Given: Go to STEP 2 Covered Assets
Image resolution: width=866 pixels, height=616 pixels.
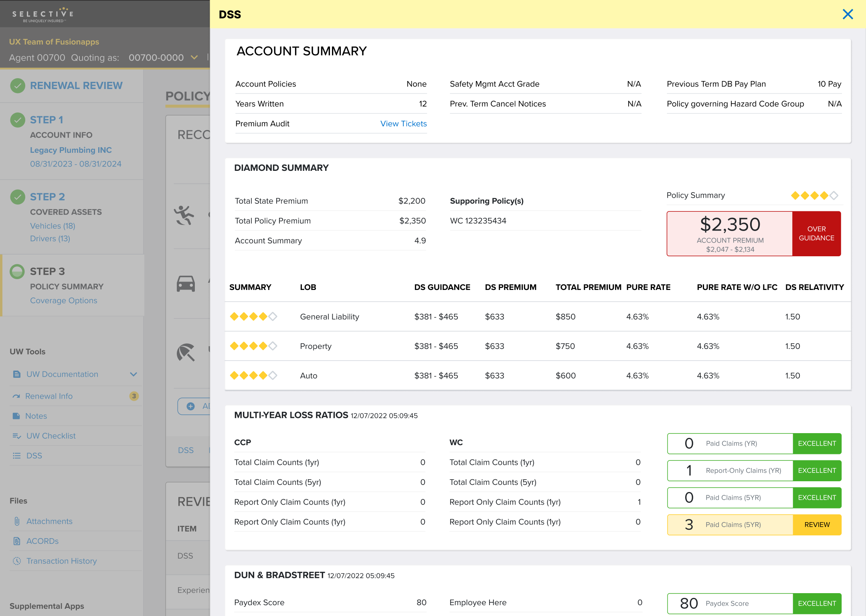Looking at the screenshot, I should tap(47, 197).
